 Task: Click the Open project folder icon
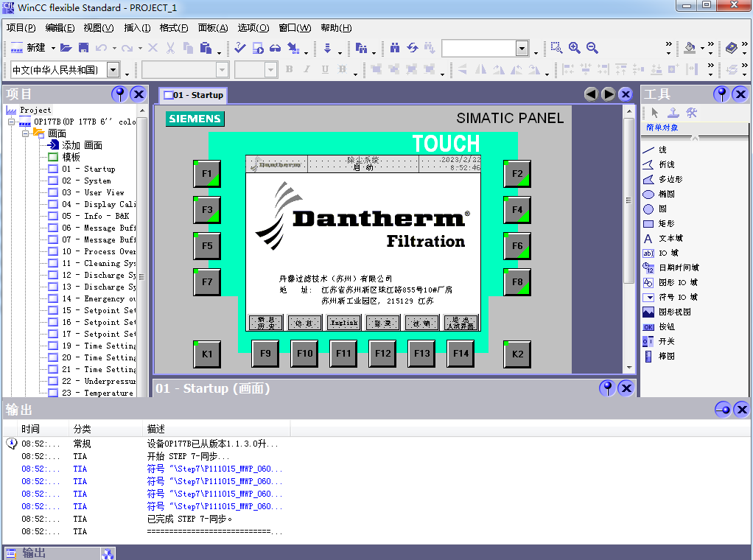[x=66, y=48]
